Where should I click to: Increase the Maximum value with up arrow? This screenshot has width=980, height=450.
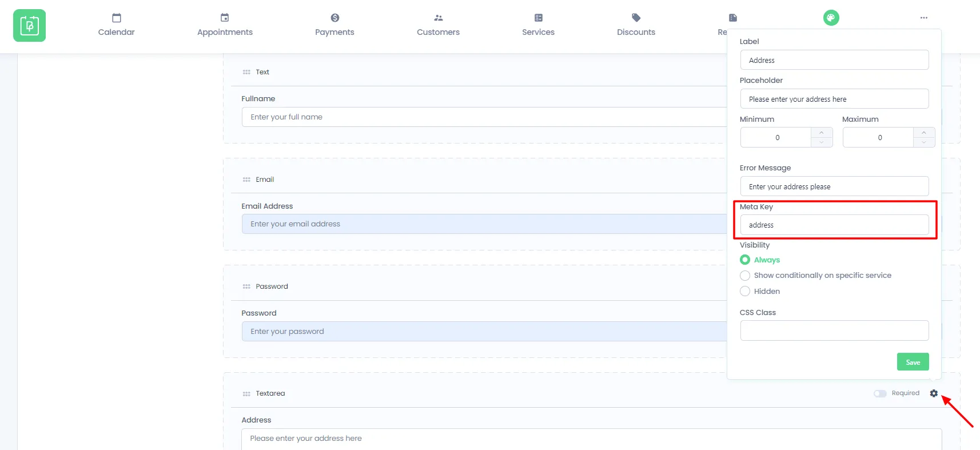pyautogui.click(x=924, y=132)
